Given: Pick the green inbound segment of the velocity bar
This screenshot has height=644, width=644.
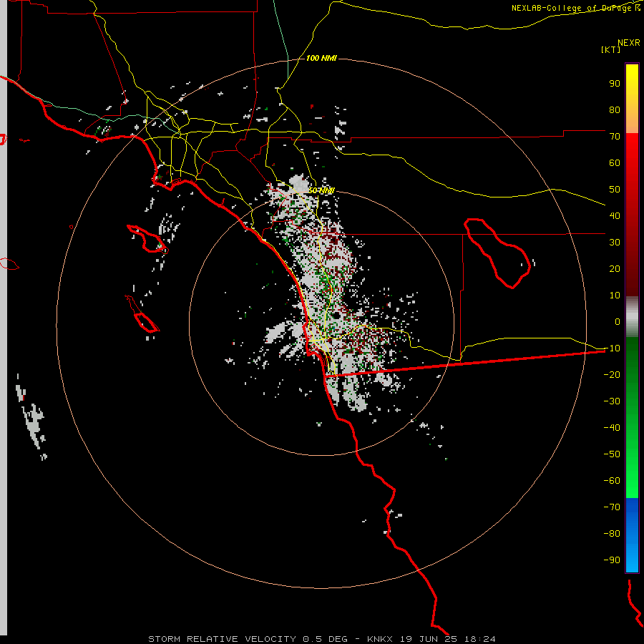Looking at the screenshot, I should [632, 417].
